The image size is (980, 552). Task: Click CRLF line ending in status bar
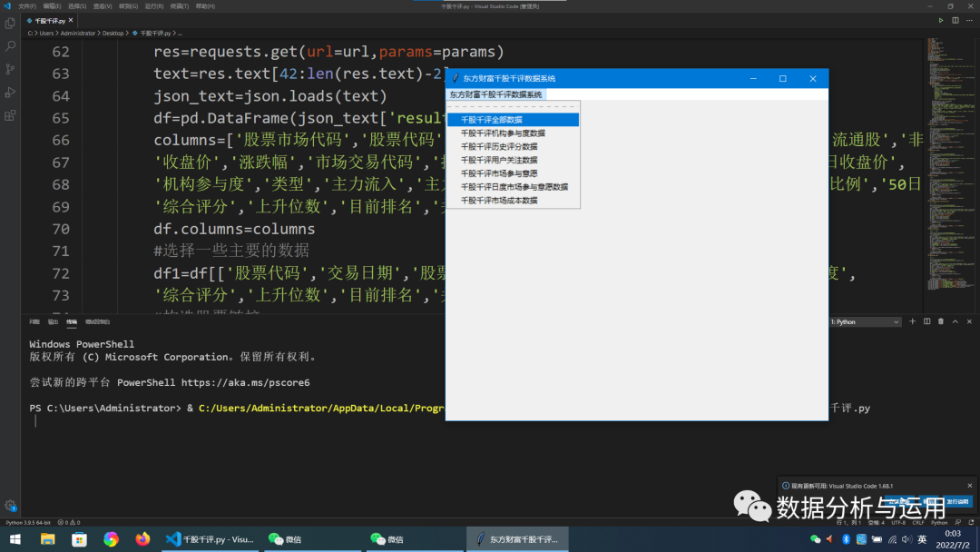[x=918, y=523]
